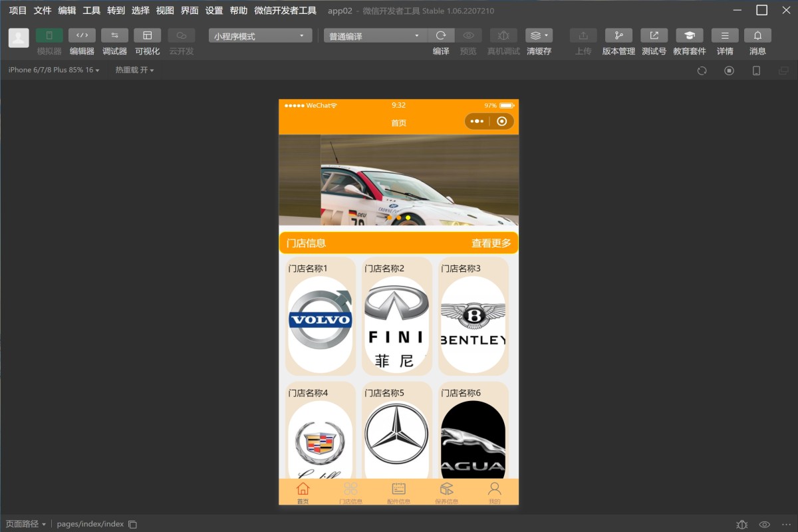Image resolution: width=798 pixels, height=532 pixels.
Task: Click the Preview eye icon
Action: [x=468, y=35]
